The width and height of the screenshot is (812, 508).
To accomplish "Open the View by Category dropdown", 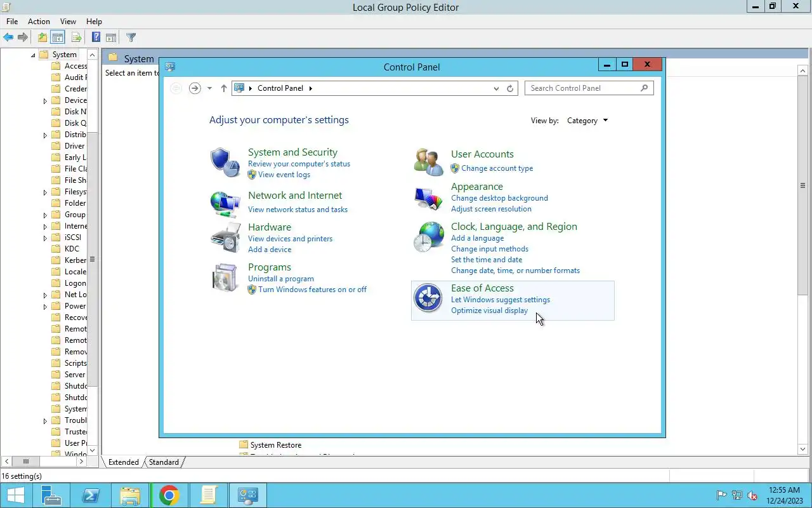I will [x=587, y=121].
